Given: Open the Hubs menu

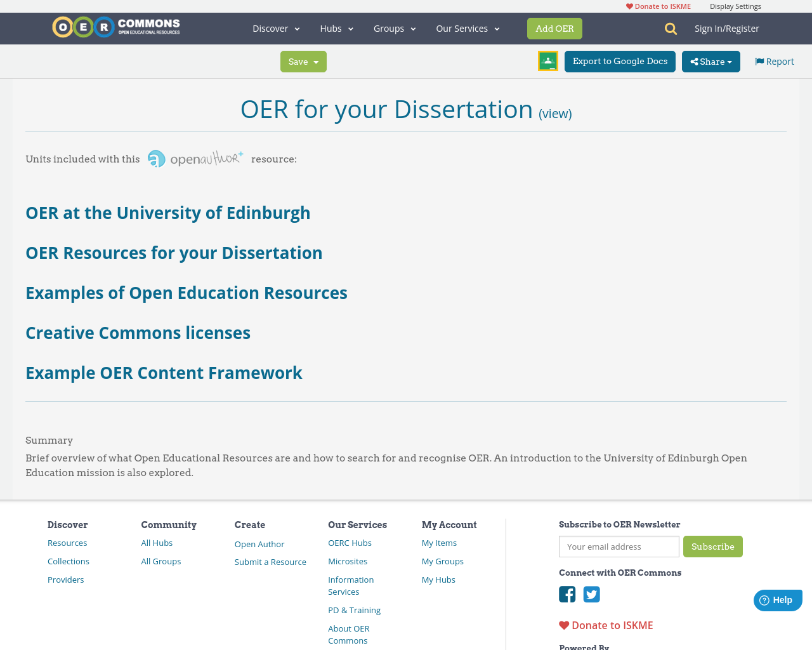Looking at the screenshot, I should pos(336,28).
